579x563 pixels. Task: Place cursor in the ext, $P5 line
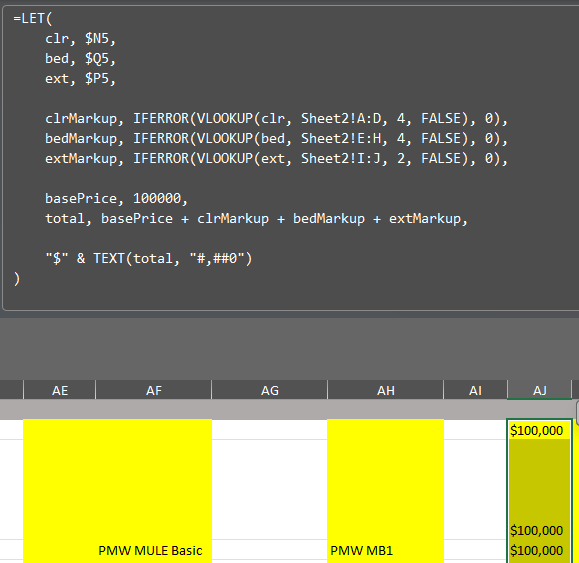point(80,78)
